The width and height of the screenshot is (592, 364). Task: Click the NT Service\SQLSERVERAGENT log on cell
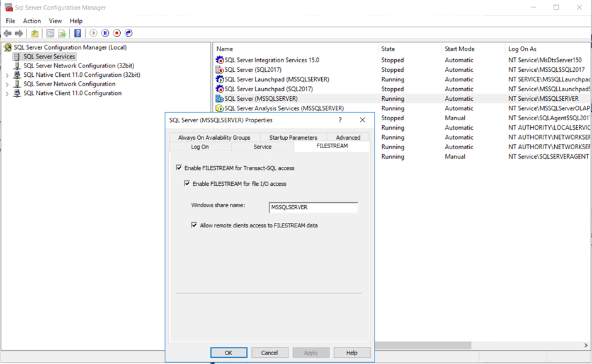pyautogui.click(x=548, y=157)
